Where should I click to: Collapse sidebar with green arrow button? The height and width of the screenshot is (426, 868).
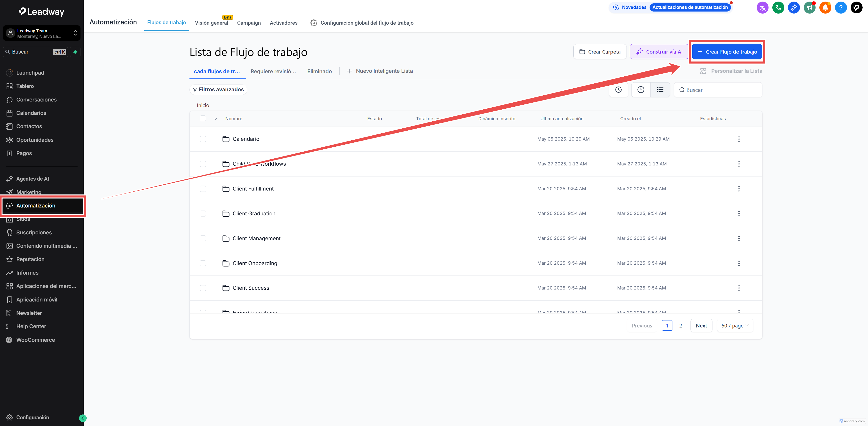point(83,418)
